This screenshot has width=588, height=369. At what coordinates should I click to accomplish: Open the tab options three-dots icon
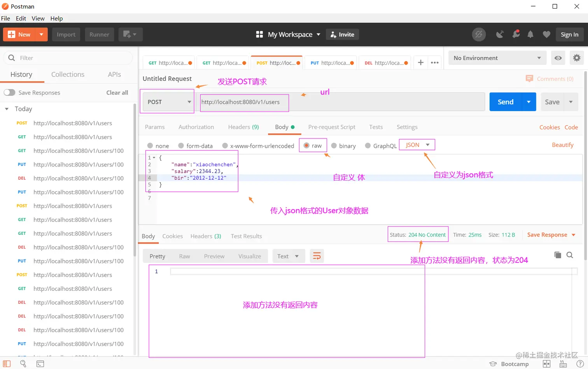click(435, 62)
